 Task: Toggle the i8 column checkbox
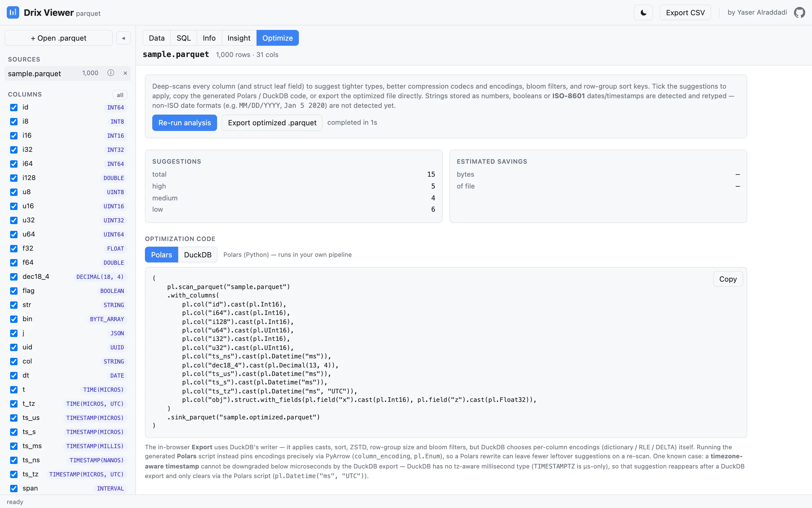[x=14, y=122]
